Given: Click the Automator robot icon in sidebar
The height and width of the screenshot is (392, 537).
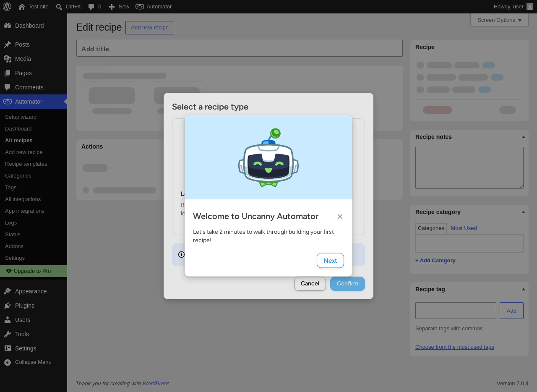Looking at the screenshot, I should coord(8,102).
